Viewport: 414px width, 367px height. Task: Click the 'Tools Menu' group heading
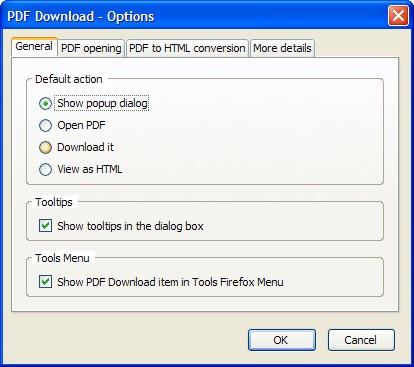[x=62, y=258]
